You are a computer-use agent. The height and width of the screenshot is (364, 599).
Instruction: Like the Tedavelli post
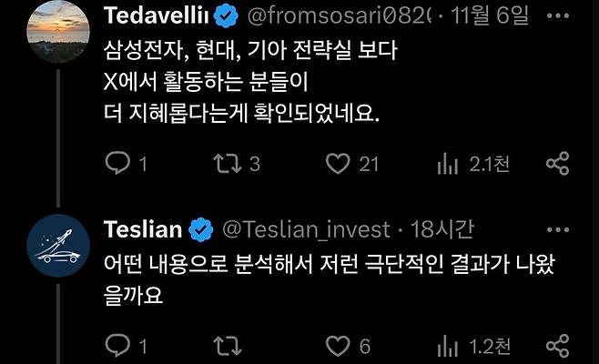tap(339, 164)
